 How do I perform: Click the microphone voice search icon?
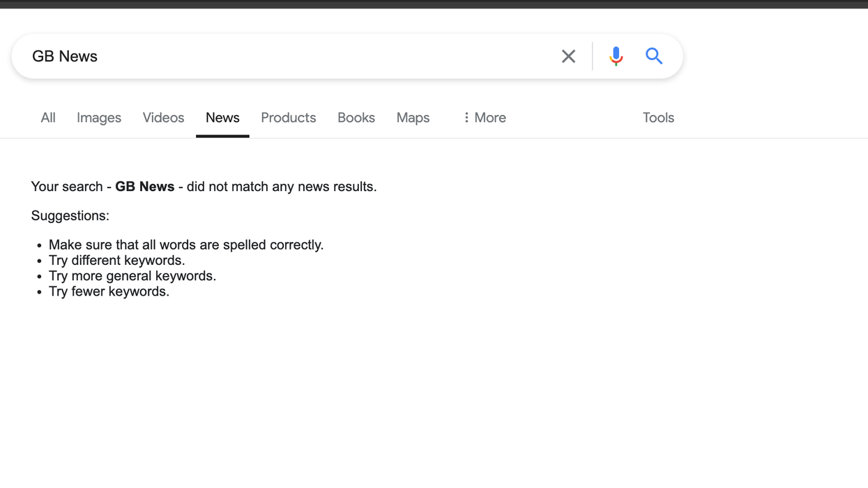pyautogui.click(x=616, y=56)
